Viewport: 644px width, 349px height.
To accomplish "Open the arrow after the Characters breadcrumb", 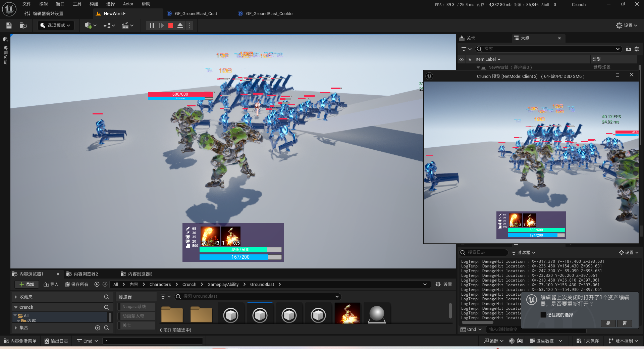I will click(x=177, y=285).
